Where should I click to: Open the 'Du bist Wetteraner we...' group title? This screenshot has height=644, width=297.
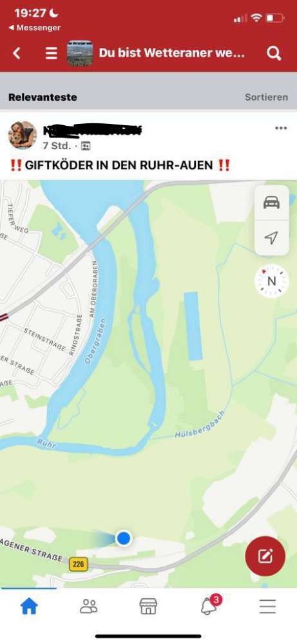pos(172,53)
